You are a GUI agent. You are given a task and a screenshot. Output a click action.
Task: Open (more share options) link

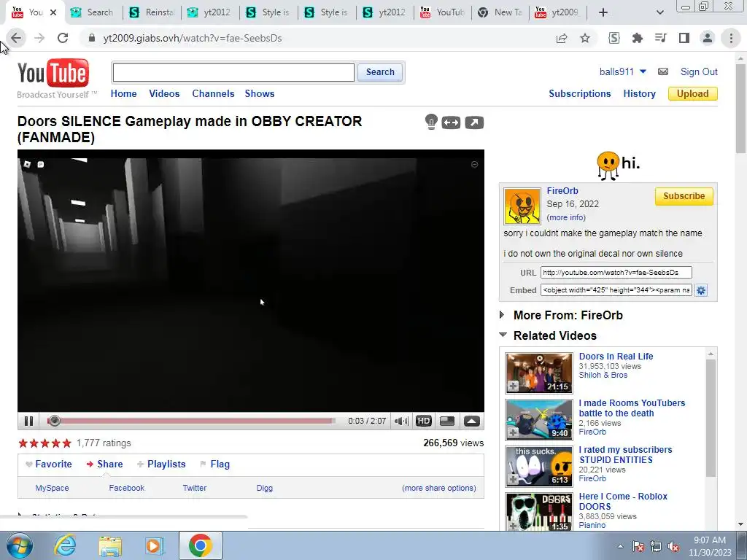(438, 488)
